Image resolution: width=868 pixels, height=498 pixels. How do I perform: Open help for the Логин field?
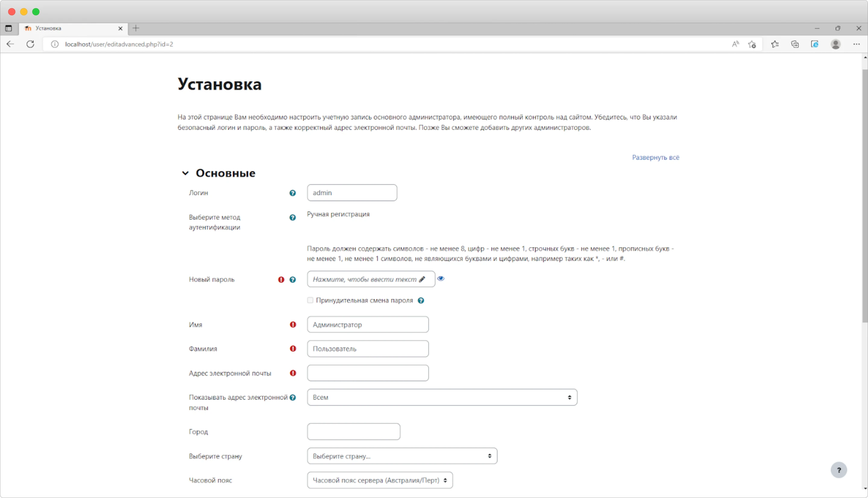[x=293, y=193]
